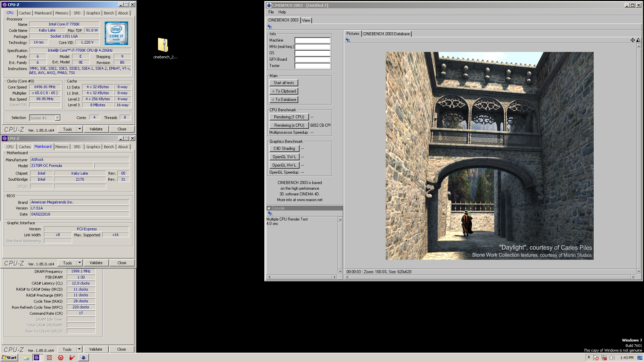The width and height of the screenshot is (644, 362).
Task: Click the picture viewer vertical scrollbar up arrow
Action: pyautogui.click(x=639, y=46)
